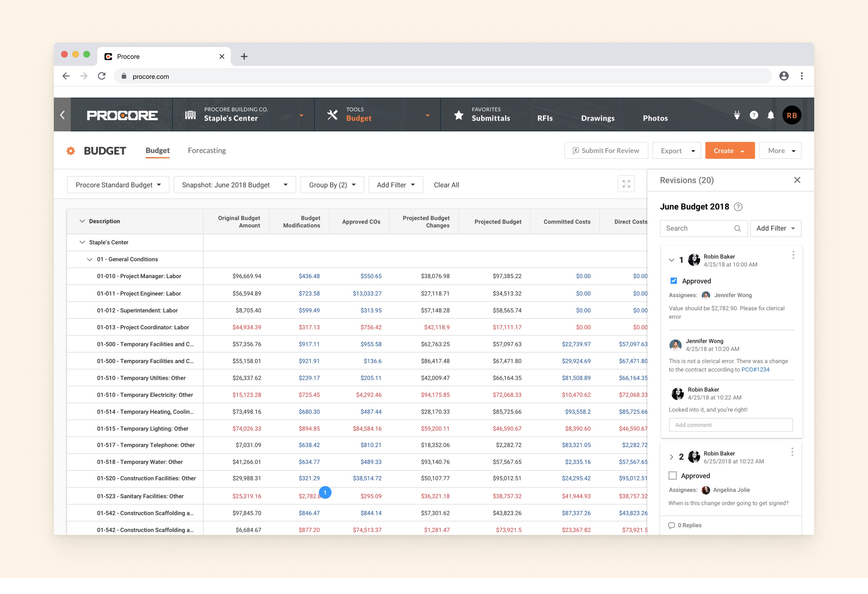The width and height of the screenshot is (868, 594).
Task: Click the notifications bell icon
Action: (770, 115)
